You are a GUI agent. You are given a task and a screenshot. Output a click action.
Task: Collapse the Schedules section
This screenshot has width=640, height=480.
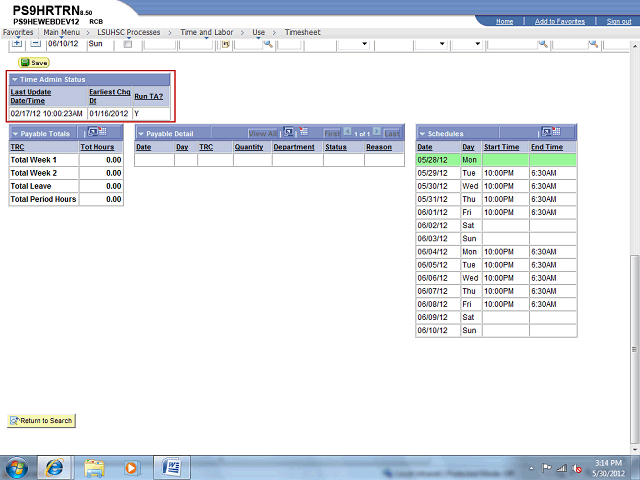click(423, 133)
